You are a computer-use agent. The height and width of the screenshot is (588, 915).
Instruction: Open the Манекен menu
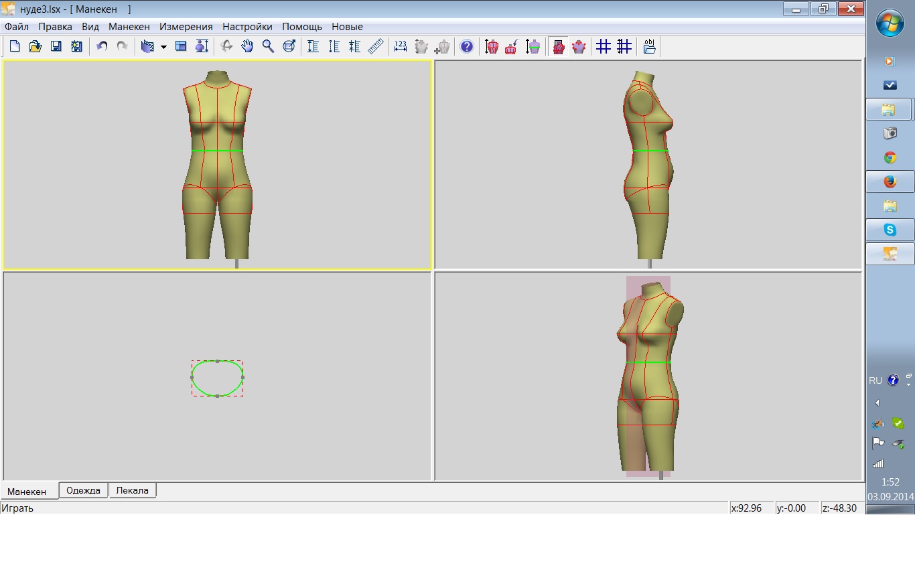tap(129, 27)
